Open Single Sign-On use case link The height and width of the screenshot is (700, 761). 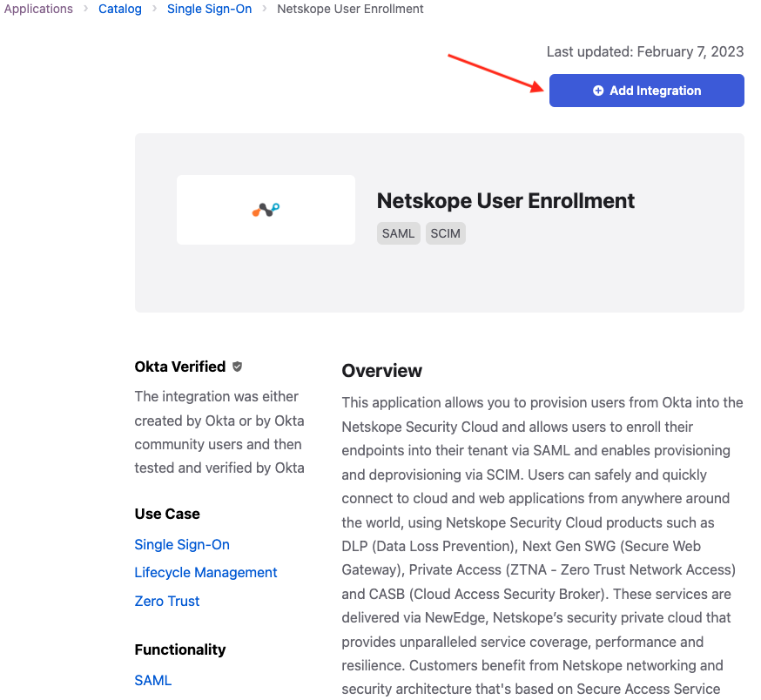tap(182, 545)
